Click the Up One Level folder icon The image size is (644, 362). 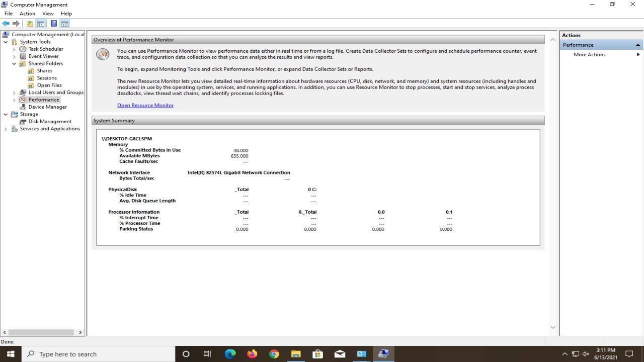point(30,24)
